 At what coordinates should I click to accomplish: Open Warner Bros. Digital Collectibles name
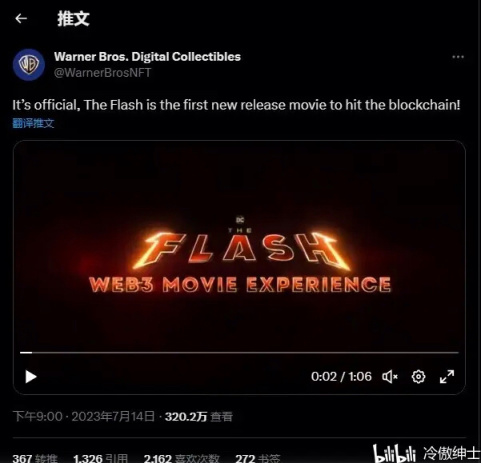click(x=147, y=57)
